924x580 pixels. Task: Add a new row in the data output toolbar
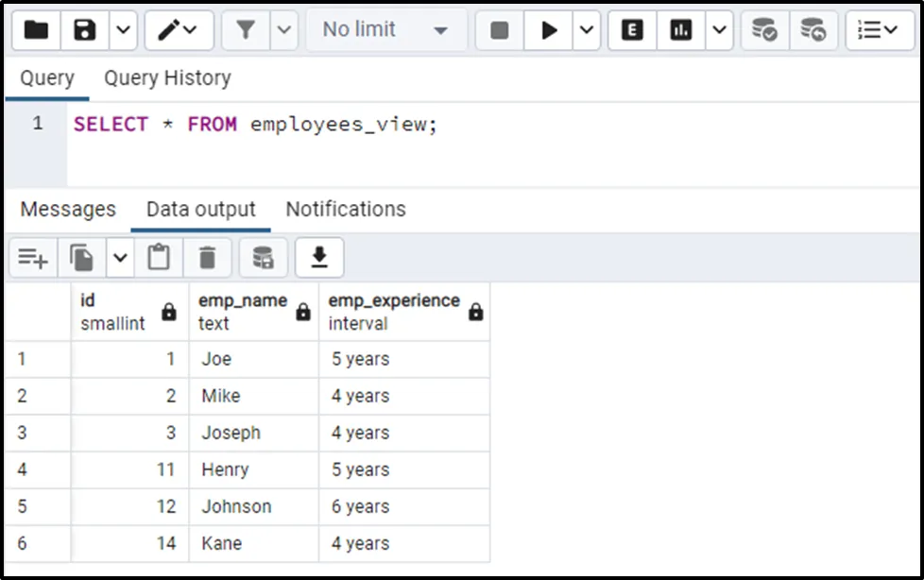[x=33, y=257]
